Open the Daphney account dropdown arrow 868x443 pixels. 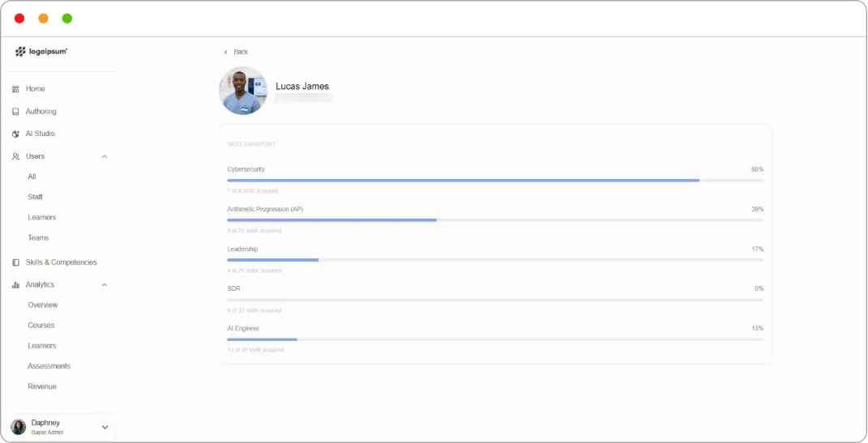(105, 427)
